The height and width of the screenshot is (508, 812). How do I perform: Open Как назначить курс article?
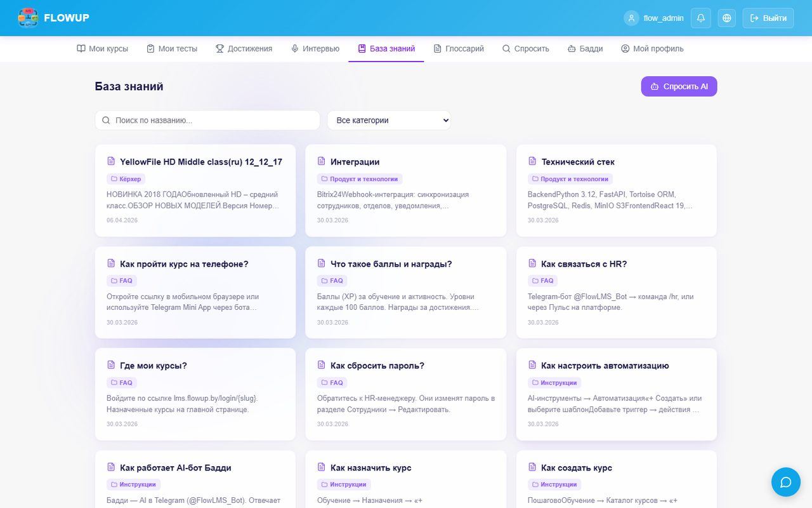(x=371, y=468)
